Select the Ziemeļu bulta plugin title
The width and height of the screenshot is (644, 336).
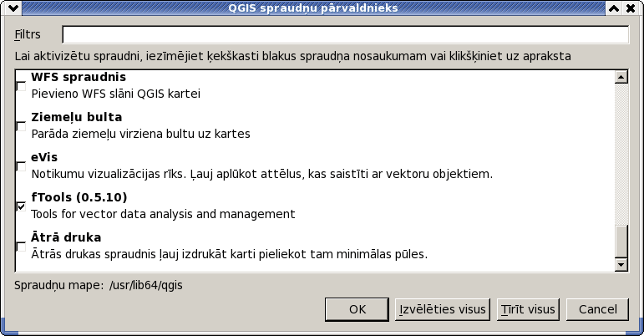(x=76, y=118)
